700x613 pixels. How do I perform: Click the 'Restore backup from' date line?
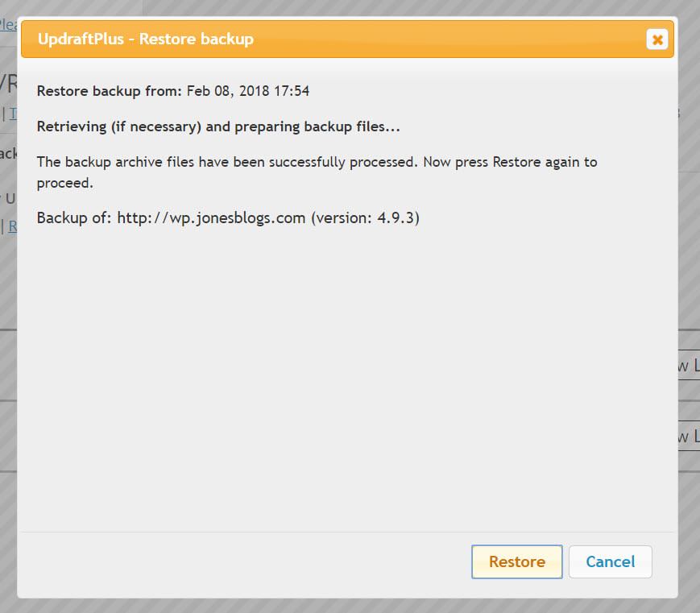coord(172,91)
